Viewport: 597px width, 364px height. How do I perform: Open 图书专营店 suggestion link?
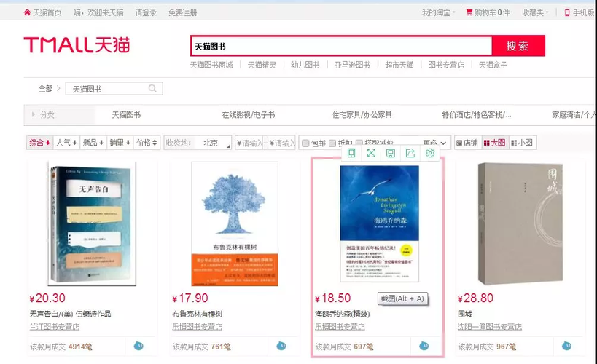pyautogui.click(x=446, y=65)
